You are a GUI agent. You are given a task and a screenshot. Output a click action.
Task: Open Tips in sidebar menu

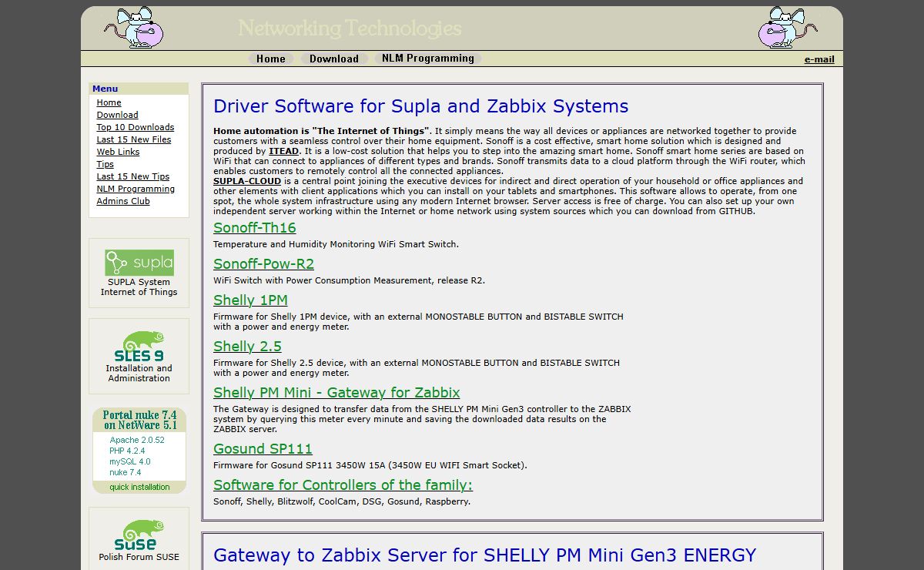coord(105,164)
